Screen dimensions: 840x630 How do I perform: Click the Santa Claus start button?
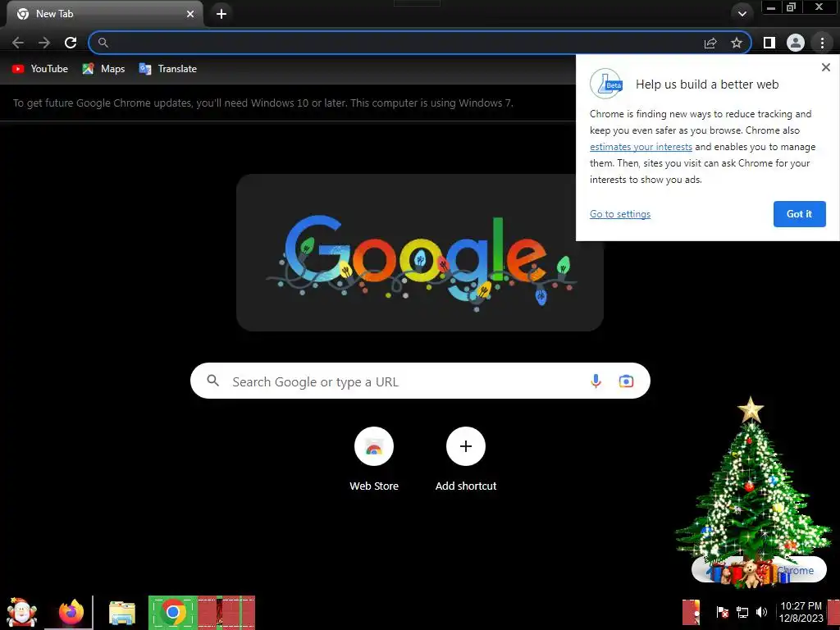(x=21, y=612)
